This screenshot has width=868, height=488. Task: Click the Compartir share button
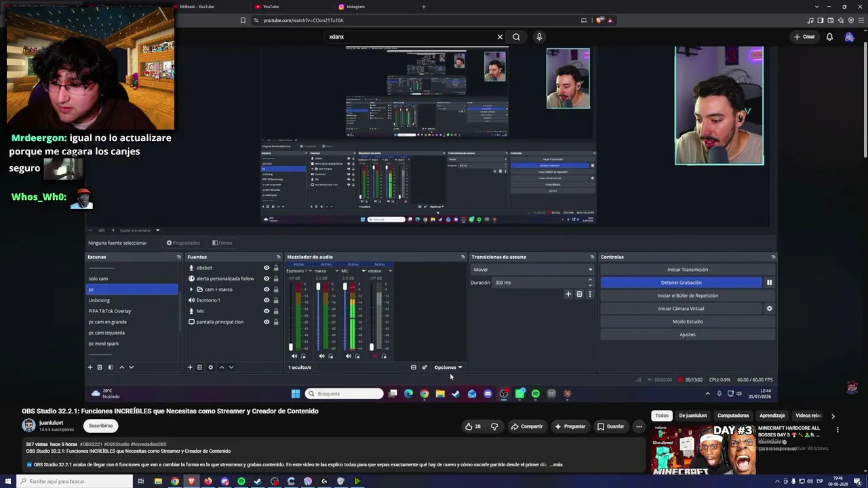(x=527, y=426)
